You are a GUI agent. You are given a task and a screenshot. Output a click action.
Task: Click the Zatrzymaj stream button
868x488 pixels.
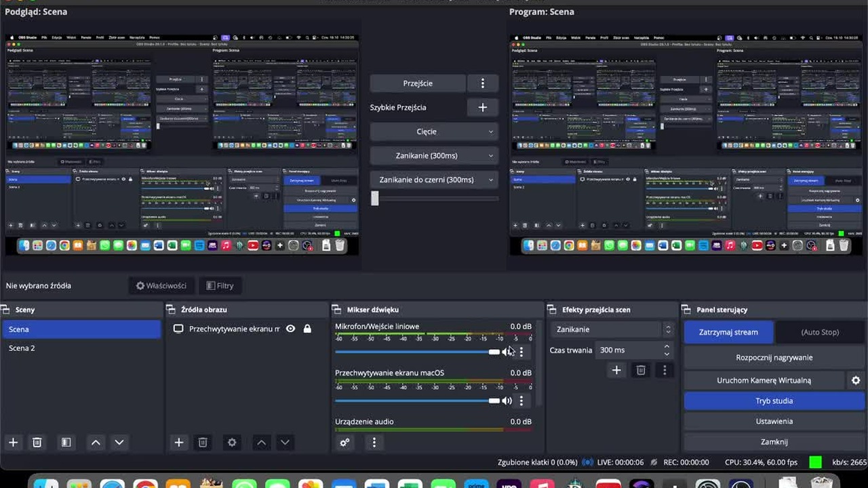(728, 332)
